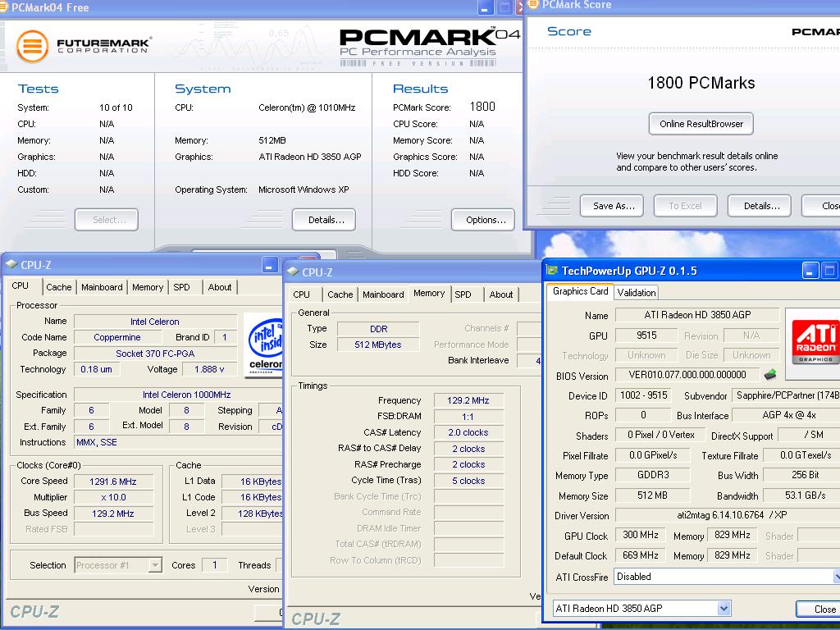Click Memory Type GDDR3 value
Image resolution: width=840 pixels, height=630 pixels.
[652, 475]
